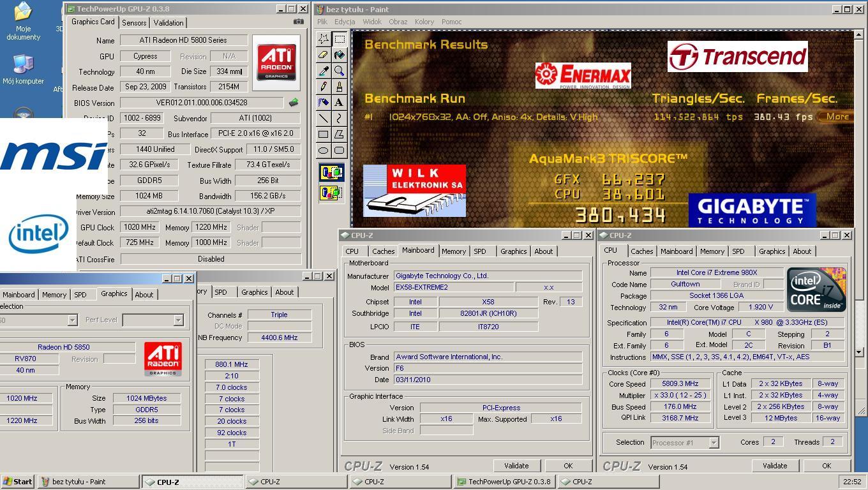
Task: Switch to bez tytułu - Paint taskbar item
Action: [88, 482]
